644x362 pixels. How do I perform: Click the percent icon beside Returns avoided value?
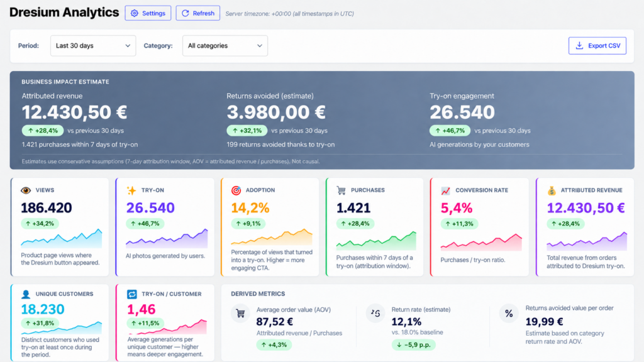tap(508, 314)
